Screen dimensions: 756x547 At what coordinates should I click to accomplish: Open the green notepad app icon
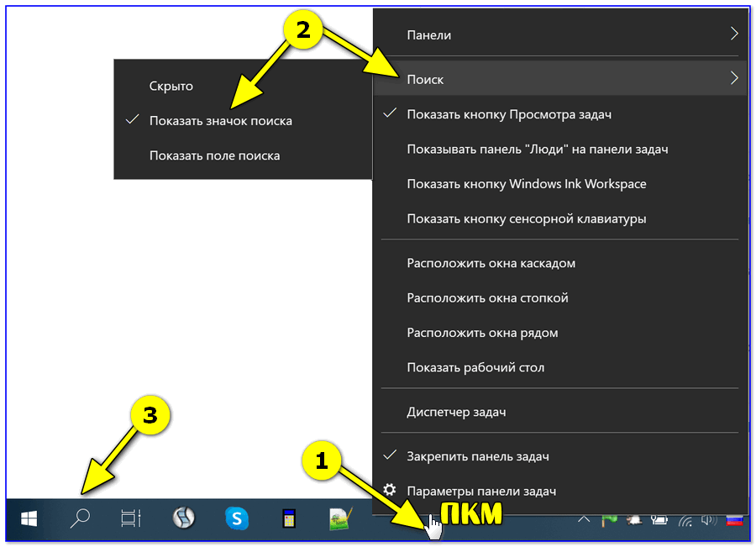tap(340, 519)
